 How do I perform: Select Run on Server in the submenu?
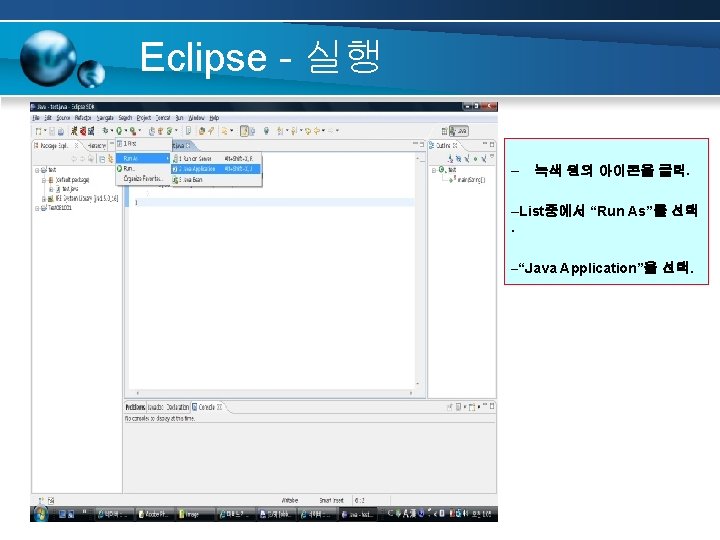216,158
